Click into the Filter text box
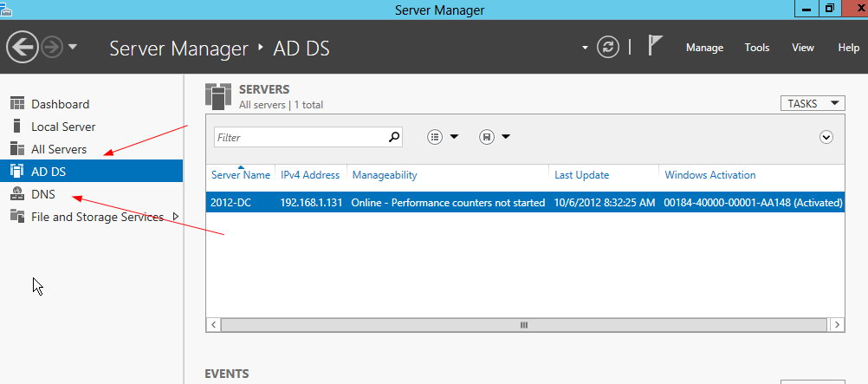868x384 pixels. click(300, 138)
